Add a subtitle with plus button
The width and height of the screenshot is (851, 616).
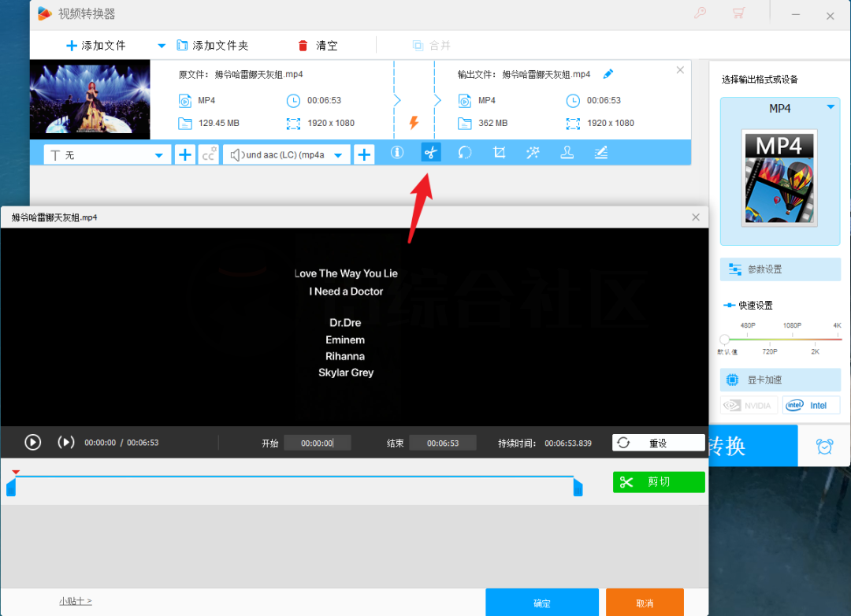click(185, 154)
